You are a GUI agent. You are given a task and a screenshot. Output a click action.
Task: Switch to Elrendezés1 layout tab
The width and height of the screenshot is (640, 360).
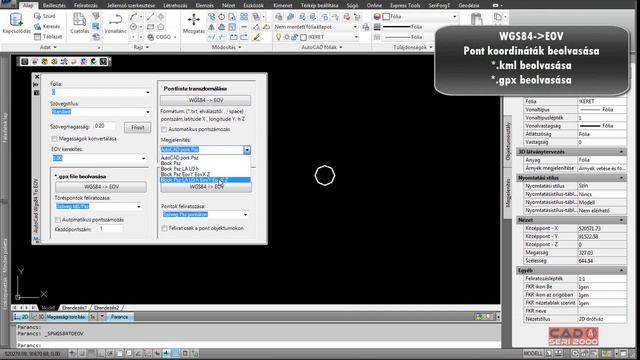coord(74,308)
